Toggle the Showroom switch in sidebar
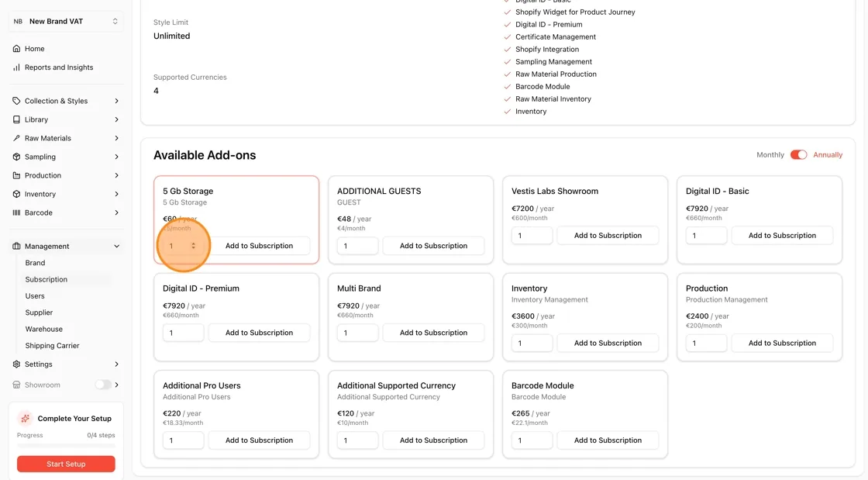Screen dimensions: 868x480 pyautogui.click(x=103, y=385)
